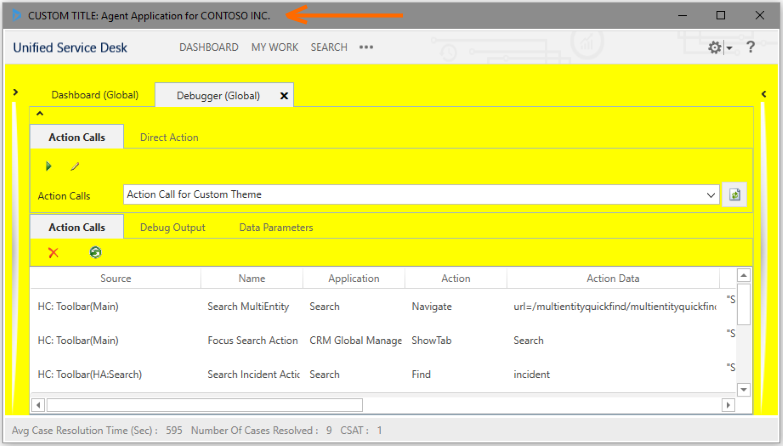Click the vertical scrollbar thumb

(x=744, y=304)
